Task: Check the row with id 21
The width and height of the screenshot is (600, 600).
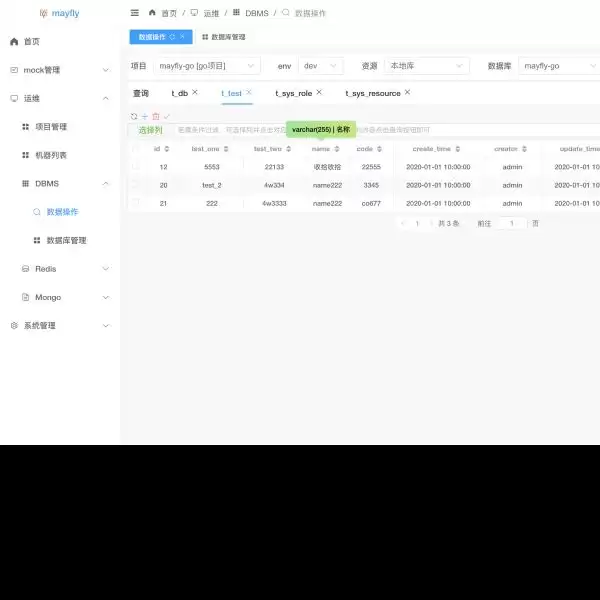Action: pyautogui.click(x=135, y=202)
